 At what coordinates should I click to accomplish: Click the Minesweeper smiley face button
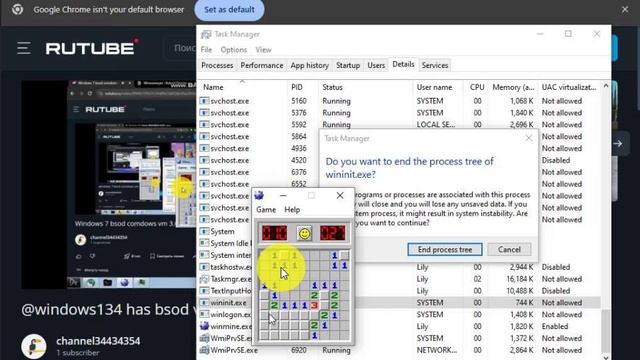pyautogui.click(x=304, y=233)
